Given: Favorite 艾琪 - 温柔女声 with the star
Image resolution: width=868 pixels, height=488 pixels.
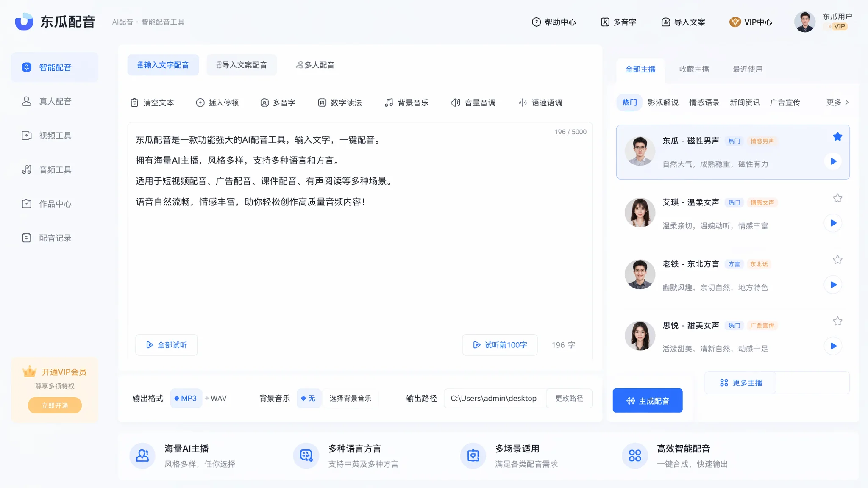Looking at the screenshot, I should (x=837, y=198).
